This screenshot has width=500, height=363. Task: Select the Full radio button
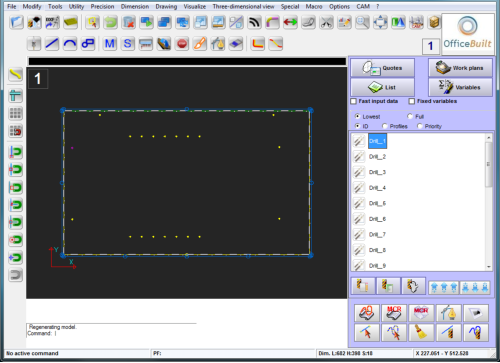point(410,116)
